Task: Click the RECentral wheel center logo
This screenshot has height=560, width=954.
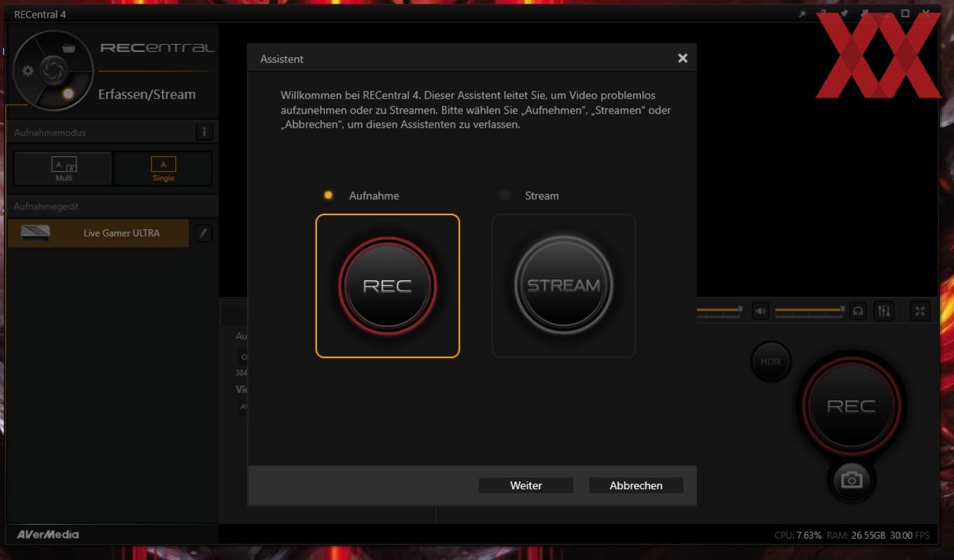Action: point(53,70)
